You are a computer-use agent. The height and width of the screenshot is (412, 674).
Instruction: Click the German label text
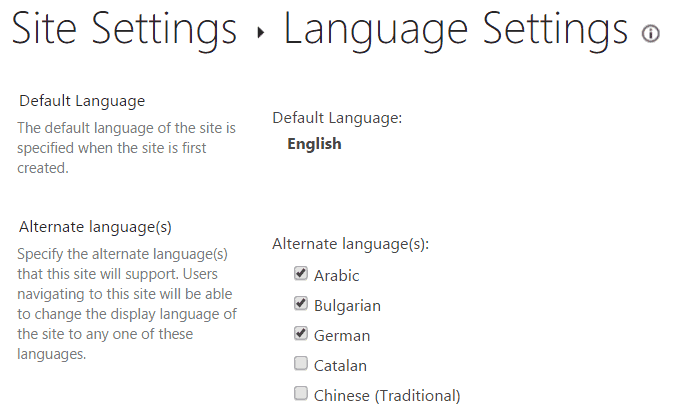342,335
